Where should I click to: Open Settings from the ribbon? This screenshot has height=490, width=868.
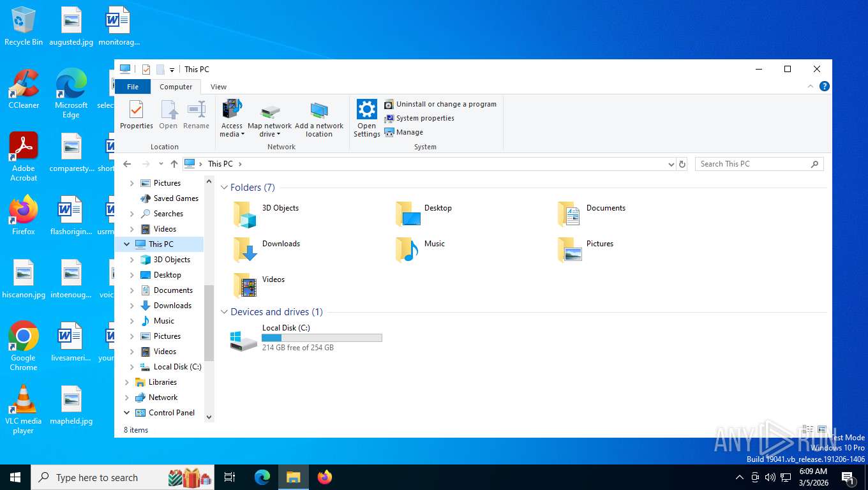click(x=367, y=118)
